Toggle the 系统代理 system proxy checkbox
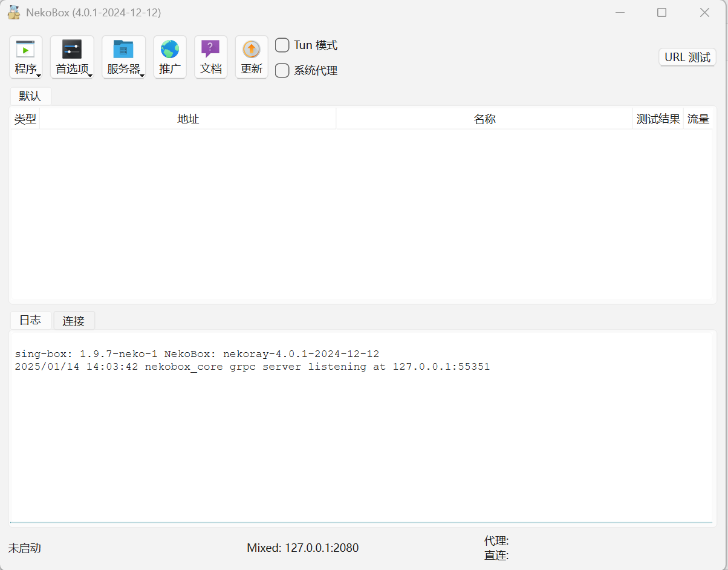This screenshot has height=570, width=728. 282,71
